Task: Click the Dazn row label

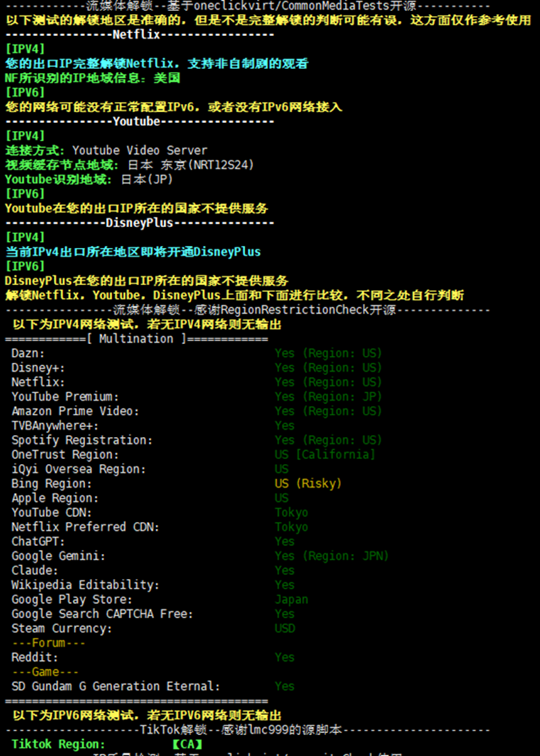Action: click(x=28, y=353)
